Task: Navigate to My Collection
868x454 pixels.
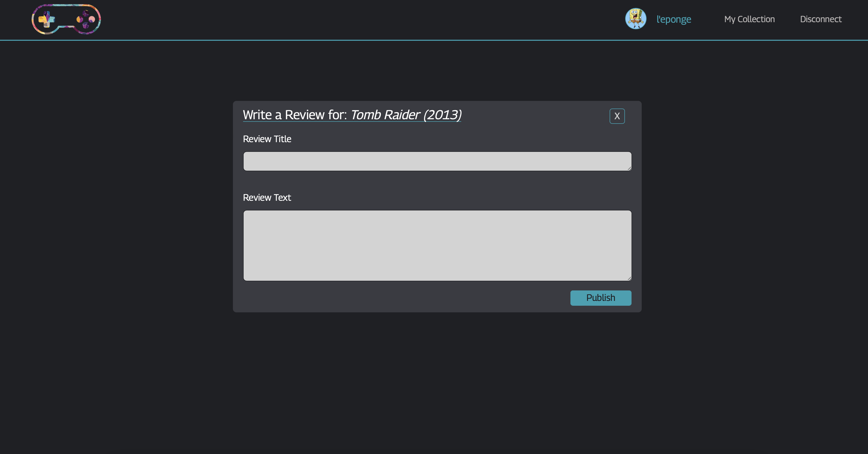Action: click(749, 19)
